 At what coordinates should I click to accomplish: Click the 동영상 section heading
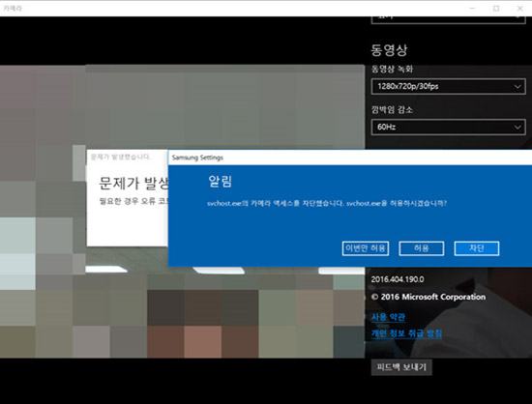pyautogui.click(x=389, y=50)
